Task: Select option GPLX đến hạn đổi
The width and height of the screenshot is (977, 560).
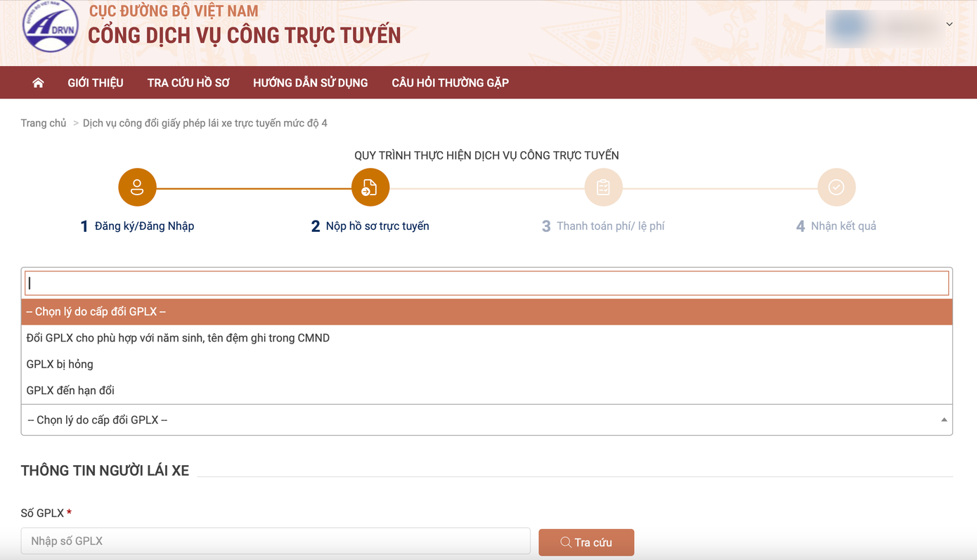Action: 70,391
